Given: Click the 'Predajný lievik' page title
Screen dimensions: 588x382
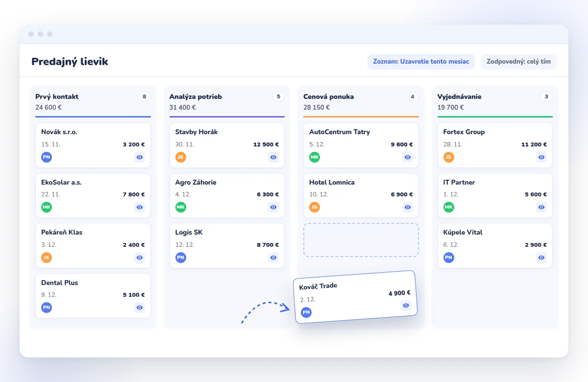Looking at the screenshot, I should pos(70,62).
